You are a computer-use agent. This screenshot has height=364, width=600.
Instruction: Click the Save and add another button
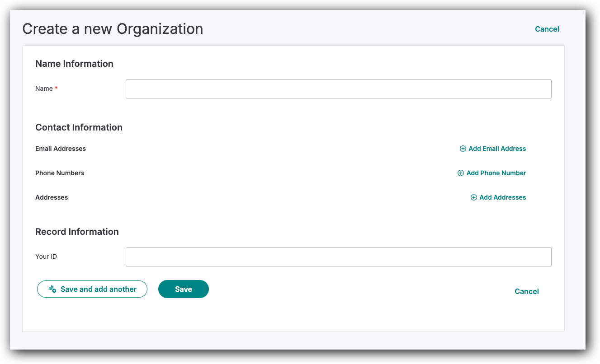(x=92, y=289)
